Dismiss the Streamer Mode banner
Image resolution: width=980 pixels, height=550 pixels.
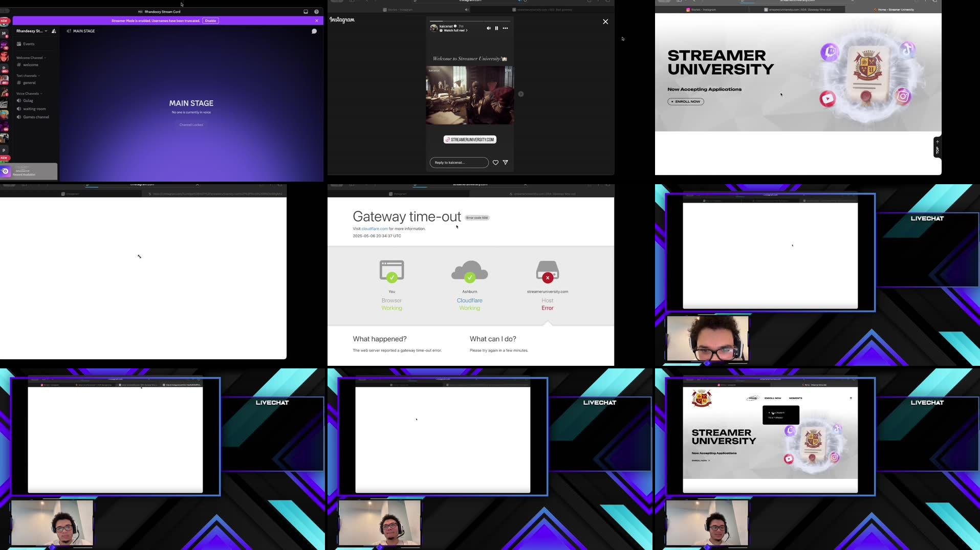pyautogui.click(x=317, y=20)
